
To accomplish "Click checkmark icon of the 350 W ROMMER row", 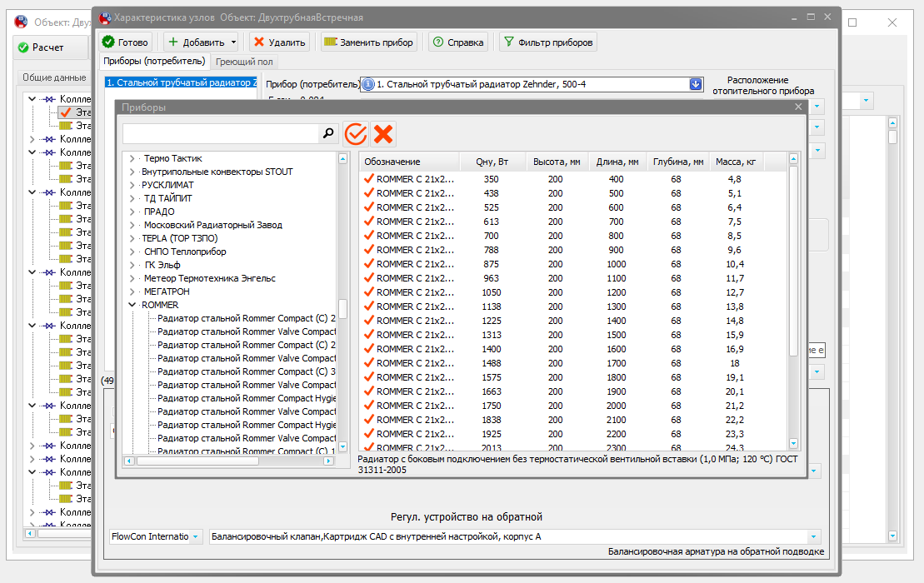I will (x=369, y=178).
